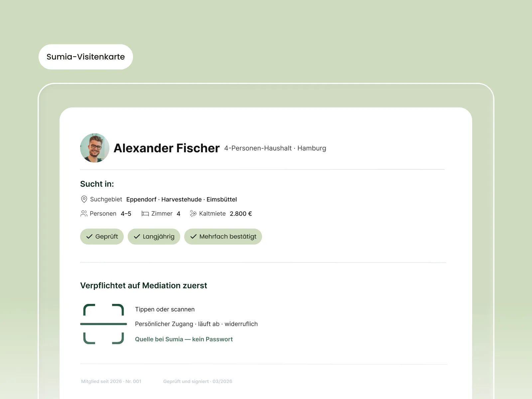This screenshot has width=532, height=399.
Task: Open Alexander Fischer's profile photo
Action: 95,148
